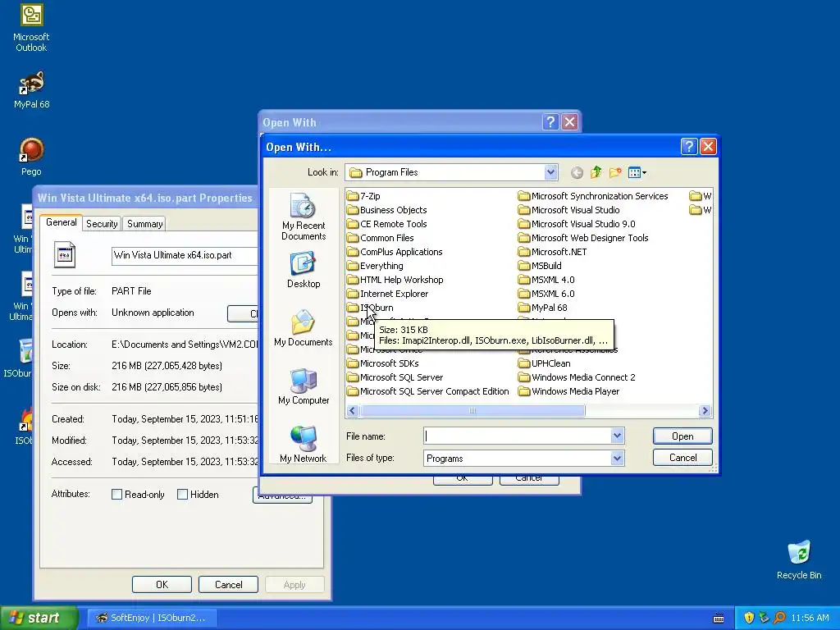The width and height of the screenshot is (840, 630).
Task: Open the Microsoft Outlook desktop icon
Action: point(31,28)
